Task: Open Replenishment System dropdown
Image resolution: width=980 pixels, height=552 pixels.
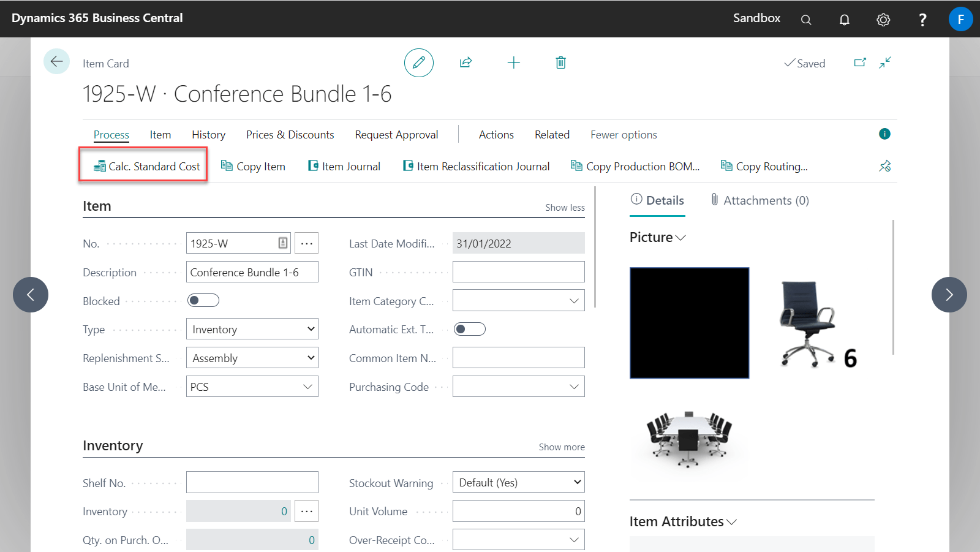Action: coord(252,358)
